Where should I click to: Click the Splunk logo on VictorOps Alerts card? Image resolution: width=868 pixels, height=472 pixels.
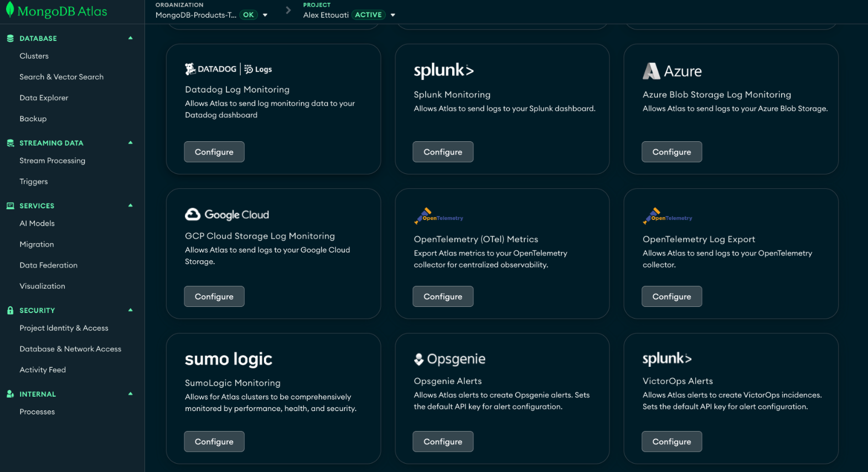(667, 358)
